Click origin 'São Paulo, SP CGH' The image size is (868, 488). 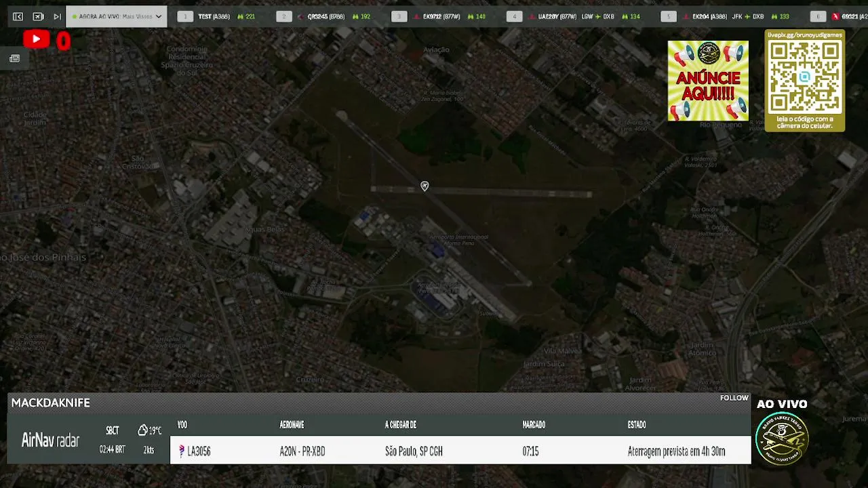pos(414,451)
